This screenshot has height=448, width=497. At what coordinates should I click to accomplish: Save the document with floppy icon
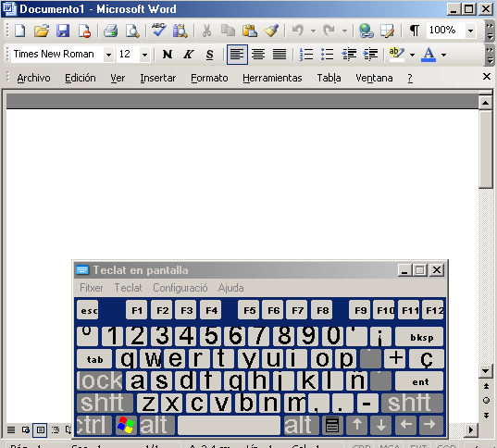[x=63, y=31]
